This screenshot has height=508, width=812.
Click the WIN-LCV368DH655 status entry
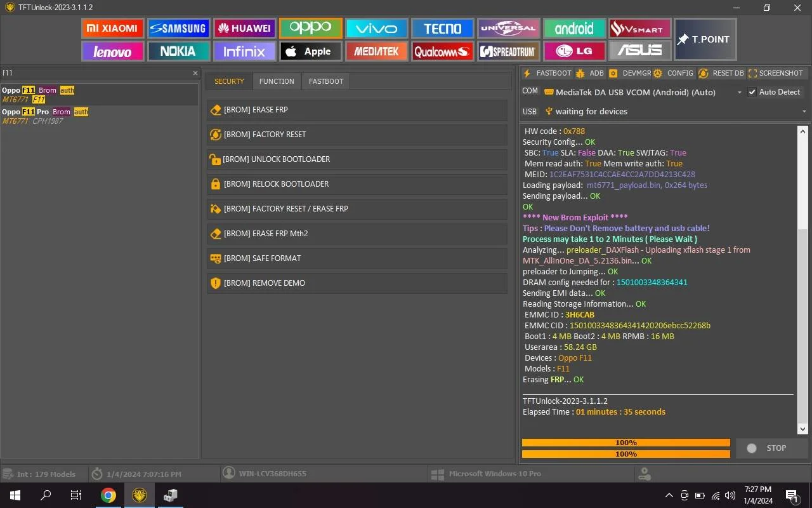[265, 474]
